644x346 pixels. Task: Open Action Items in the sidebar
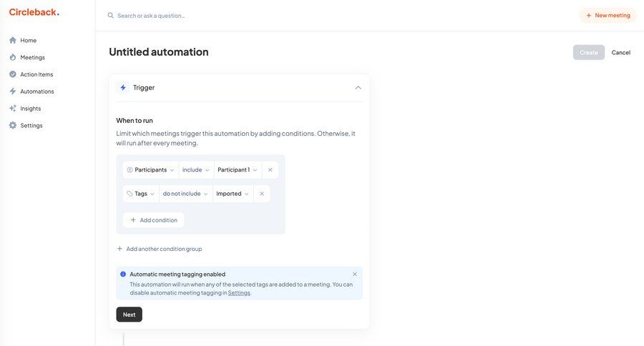pos(36,74)
